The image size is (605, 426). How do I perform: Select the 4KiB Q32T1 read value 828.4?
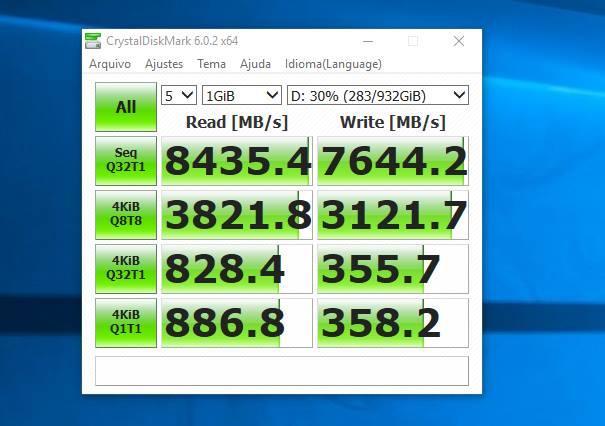click(x=237, y=269)
